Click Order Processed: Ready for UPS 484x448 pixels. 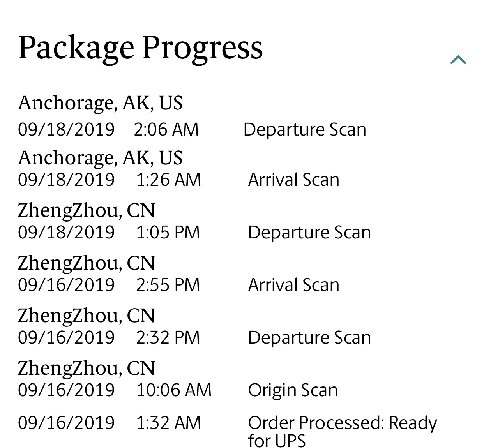[343, 432]
